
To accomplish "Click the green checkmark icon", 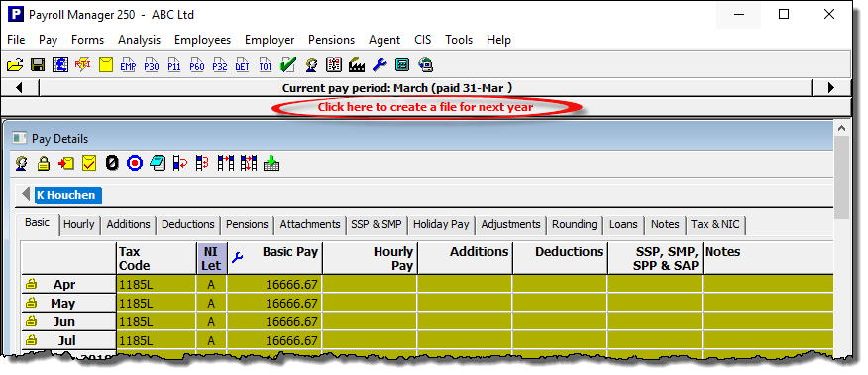I will coord(288,64).
